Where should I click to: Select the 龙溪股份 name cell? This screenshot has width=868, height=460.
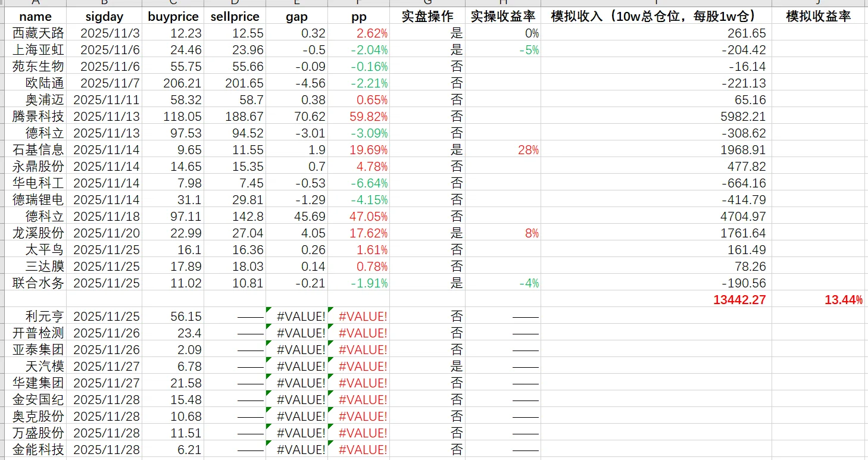[35, 233]
